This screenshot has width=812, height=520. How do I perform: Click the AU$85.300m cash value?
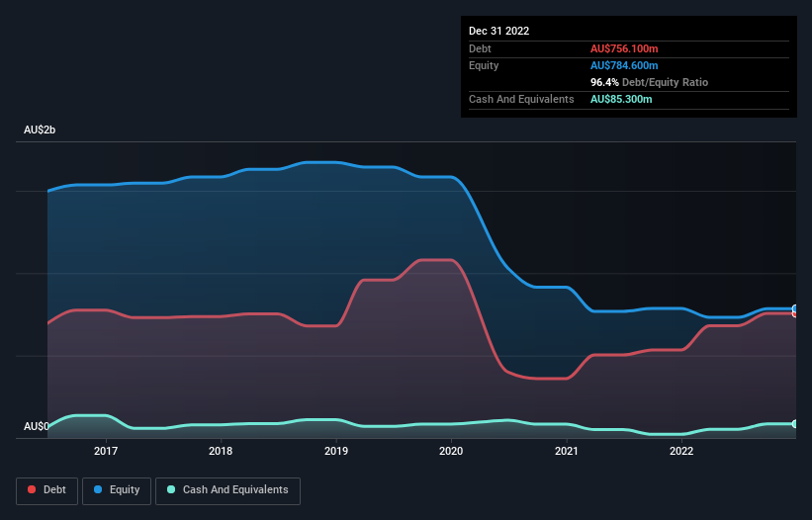point(621,99)
